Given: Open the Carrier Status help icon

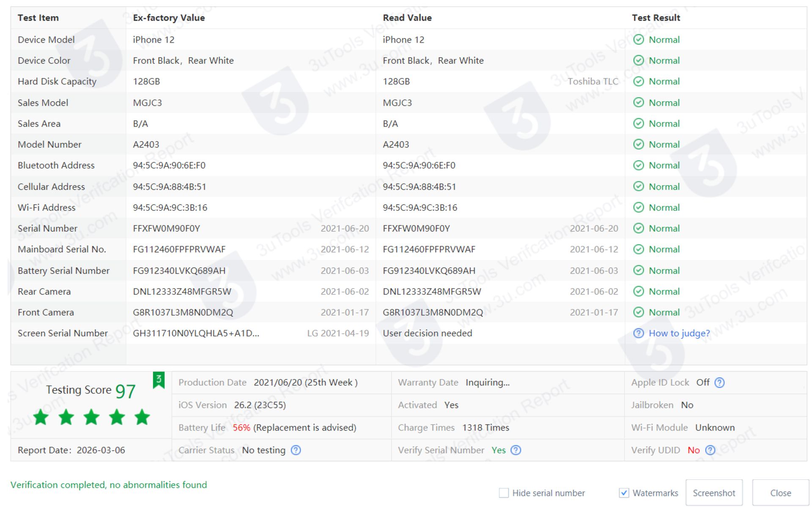Looking at the screenshot, I should pos(296,450).
